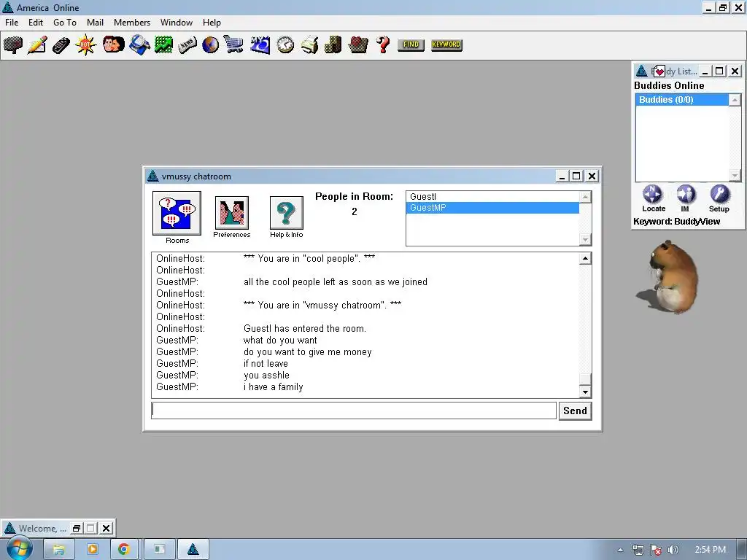Open File Explorer from taskbar
Image resolution: width=747 pixels, height=560 pixels.
tap(59, 550)
